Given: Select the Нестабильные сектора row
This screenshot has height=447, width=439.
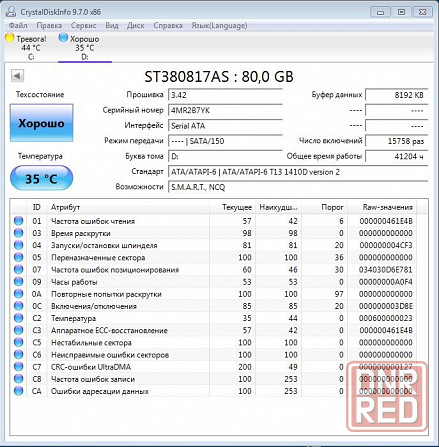Looking at the screenshot, I should coord(214,342).
